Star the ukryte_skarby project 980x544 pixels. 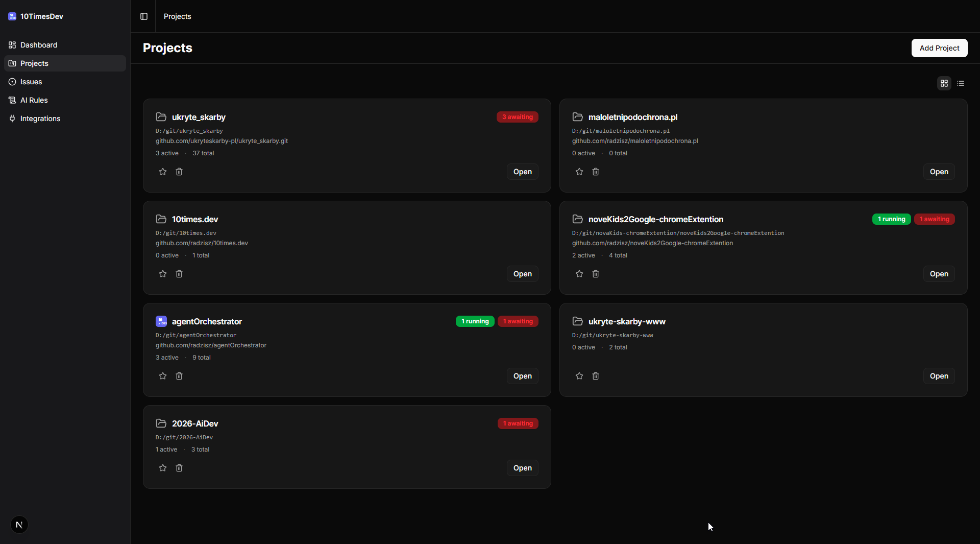(x=163, y=172)
